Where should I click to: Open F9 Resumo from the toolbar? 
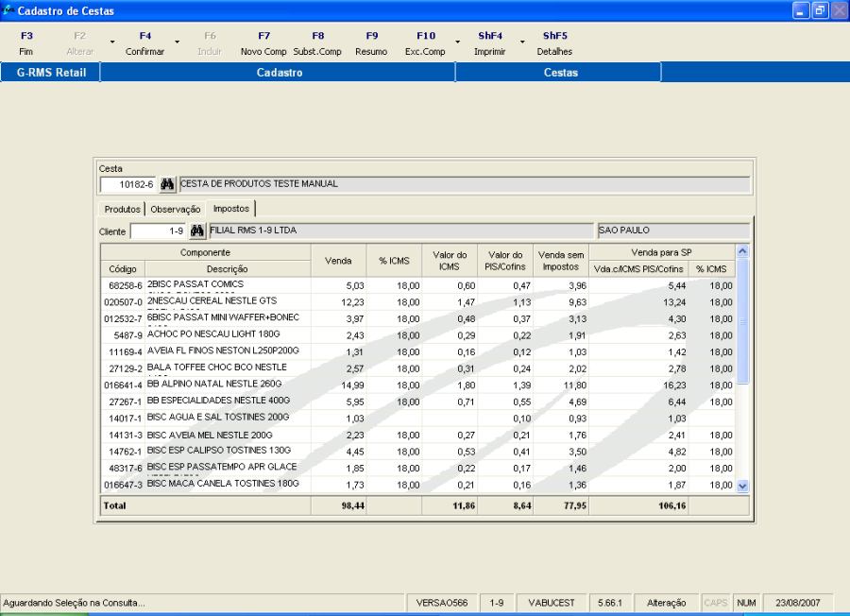pyautogui.click(x=371, y=43)
